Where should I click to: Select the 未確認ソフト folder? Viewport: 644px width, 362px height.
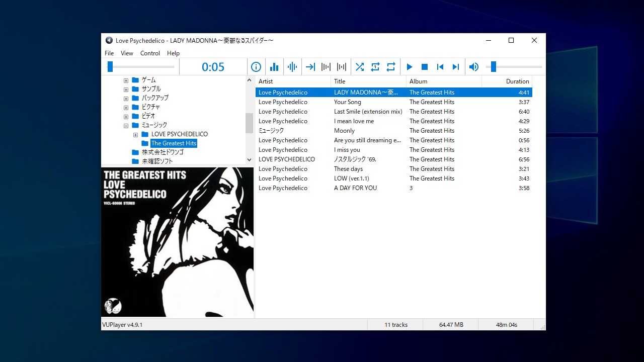point(157,161)
